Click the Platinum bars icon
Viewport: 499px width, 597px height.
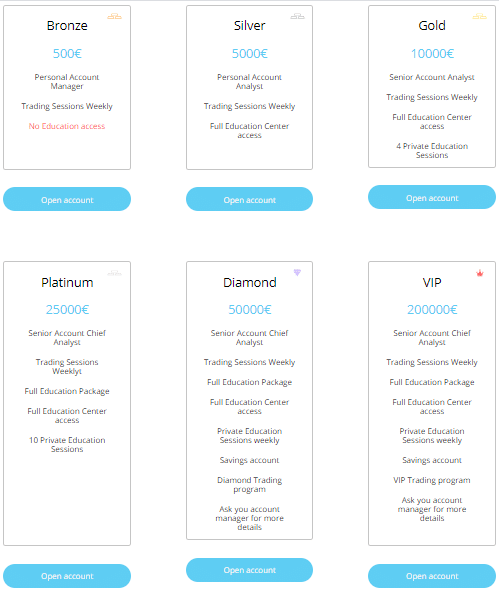click(x=114, y=273)
